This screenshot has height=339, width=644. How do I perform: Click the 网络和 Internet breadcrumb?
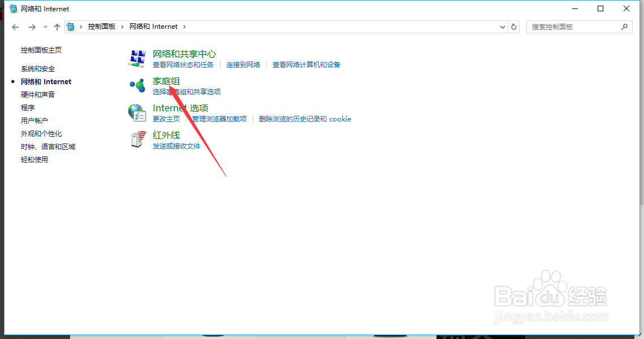(x=154, y=27)
